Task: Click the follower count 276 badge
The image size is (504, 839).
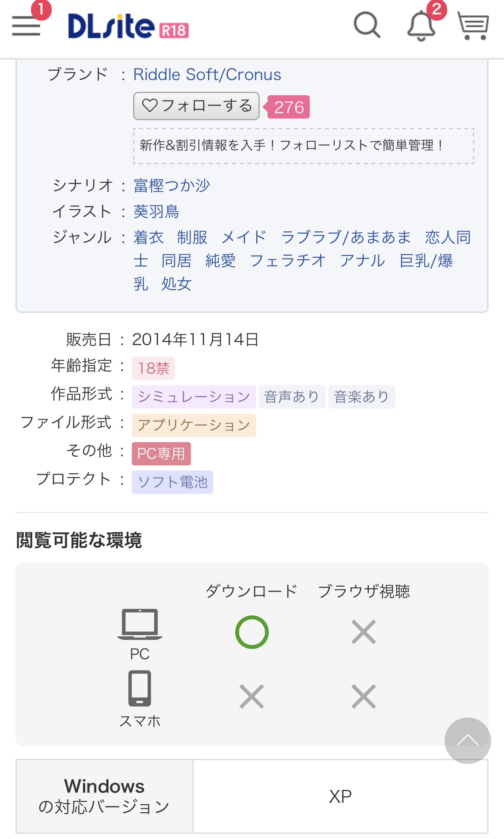Action: click(x=289, y=107)
